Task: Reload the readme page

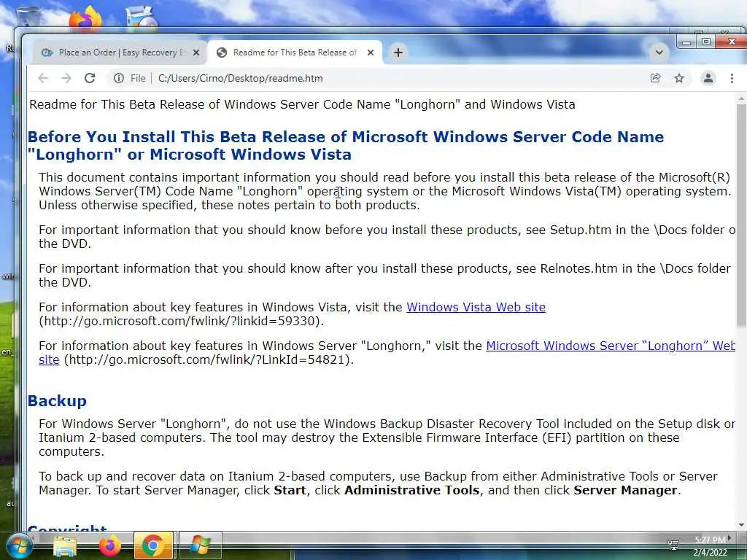Action: coord(90,78)
